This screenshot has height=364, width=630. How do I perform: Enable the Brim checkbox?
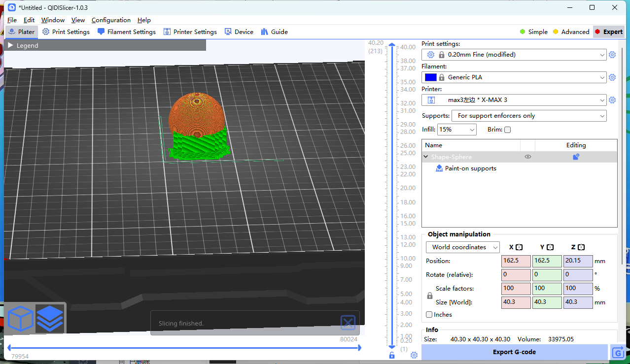coord(508,130)
